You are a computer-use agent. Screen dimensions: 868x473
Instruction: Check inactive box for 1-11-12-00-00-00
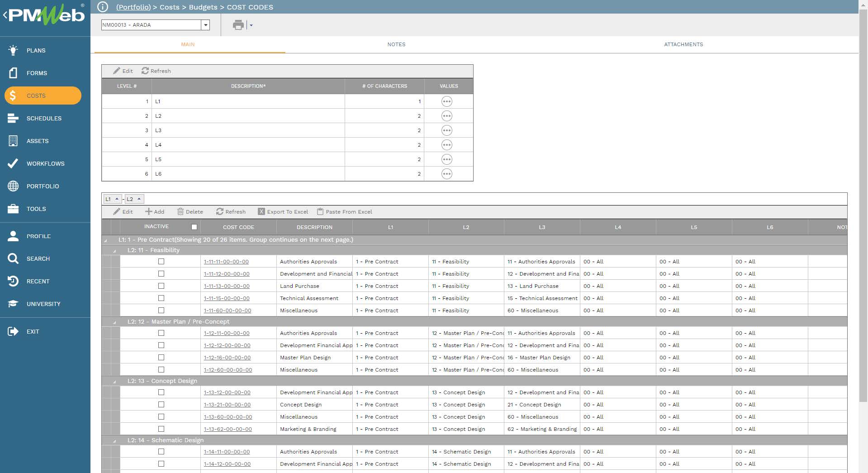pyautogui.click(x=161, y=274)
